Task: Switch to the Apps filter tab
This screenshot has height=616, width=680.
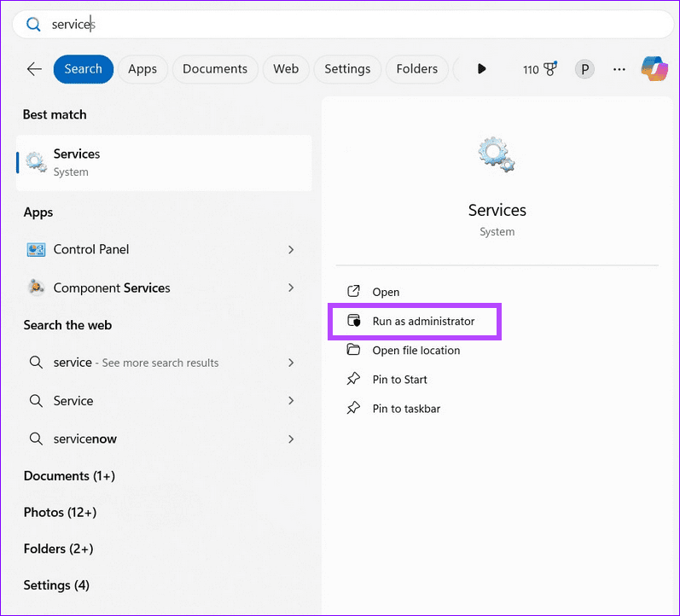Action: pyautogui.click(x=142, y=69)
